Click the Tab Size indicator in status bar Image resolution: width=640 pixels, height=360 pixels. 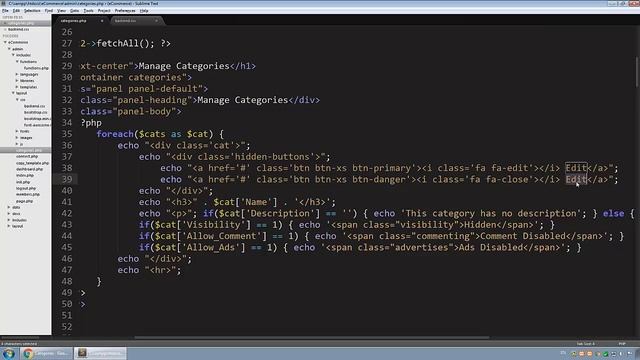(586, 344)
